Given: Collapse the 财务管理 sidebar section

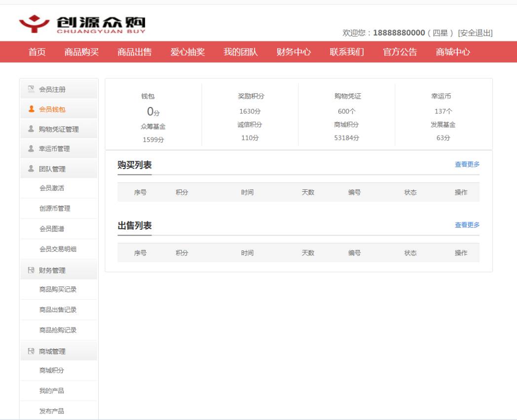Looking at the screenshot, I should (x=59, y=270).
